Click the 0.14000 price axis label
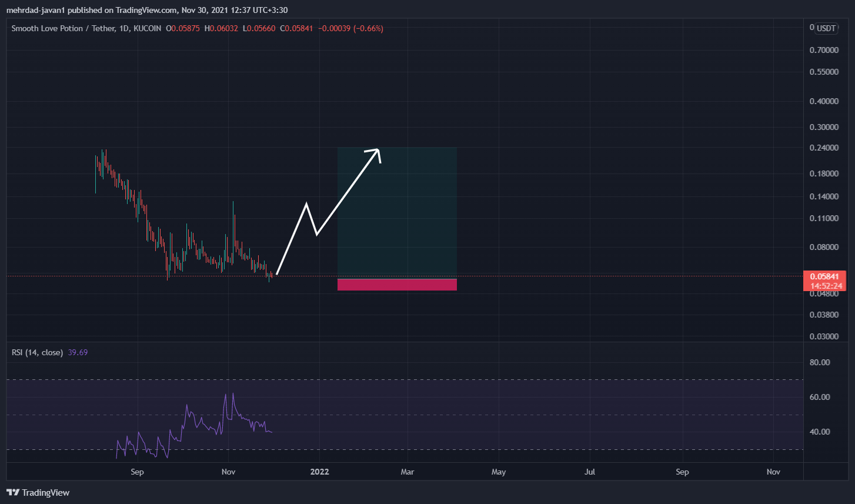Screen dimensions: 855x504 pos(823,196)
